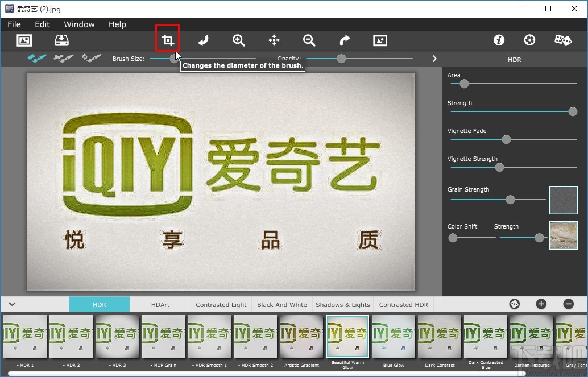Save image with the disk icon
The width and height of the screenshot is (588, 377).
tap(61, 40)
